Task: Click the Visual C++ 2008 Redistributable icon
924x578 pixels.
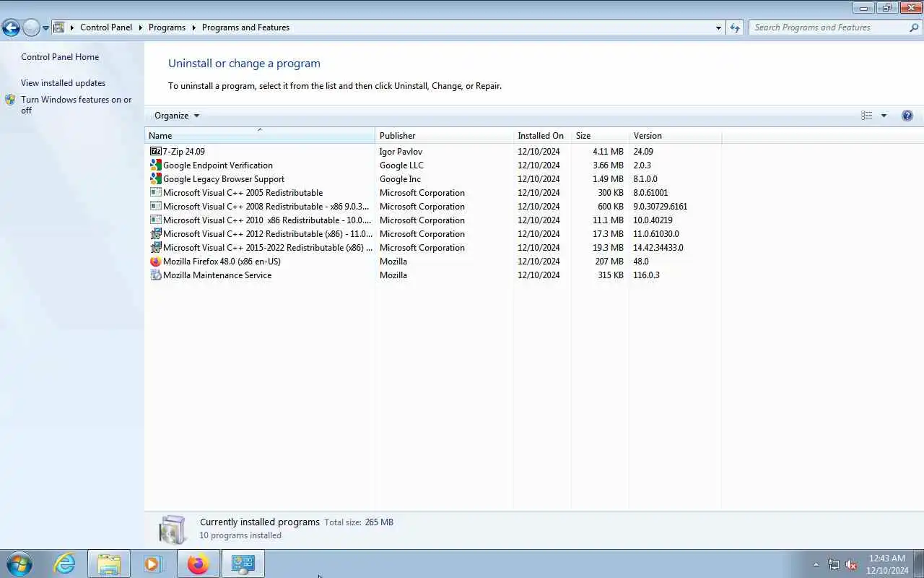Action: pos(155,207)
